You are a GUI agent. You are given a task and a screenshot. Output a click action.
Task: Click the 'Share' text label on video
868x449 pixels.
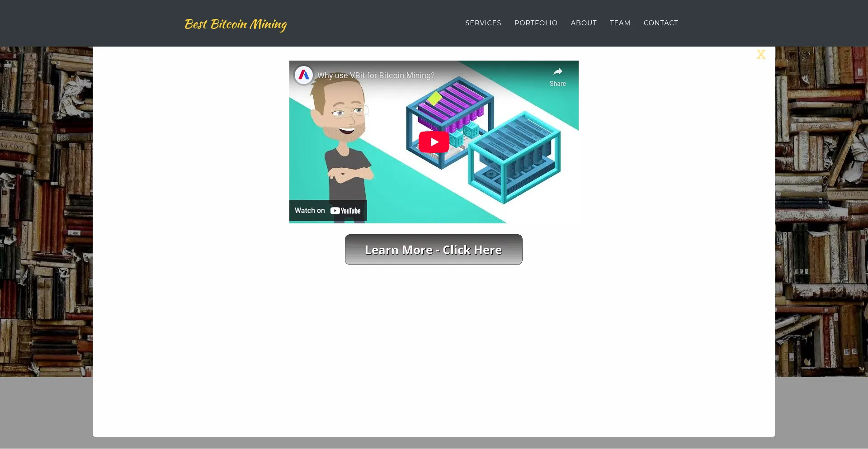(x=557, y=84)
